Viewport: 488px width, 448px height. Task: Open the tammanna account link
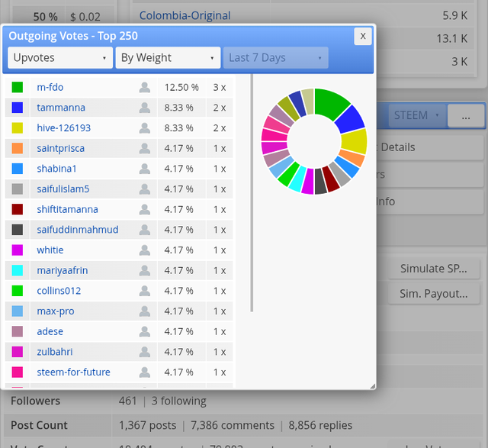(x=61, y=108)
